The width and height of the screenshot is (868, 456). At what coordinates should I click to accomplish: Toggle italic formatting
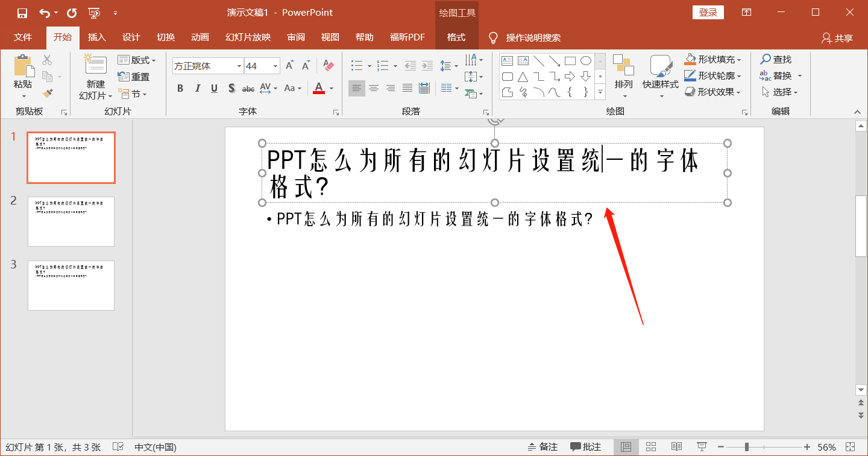pos(197,89)
